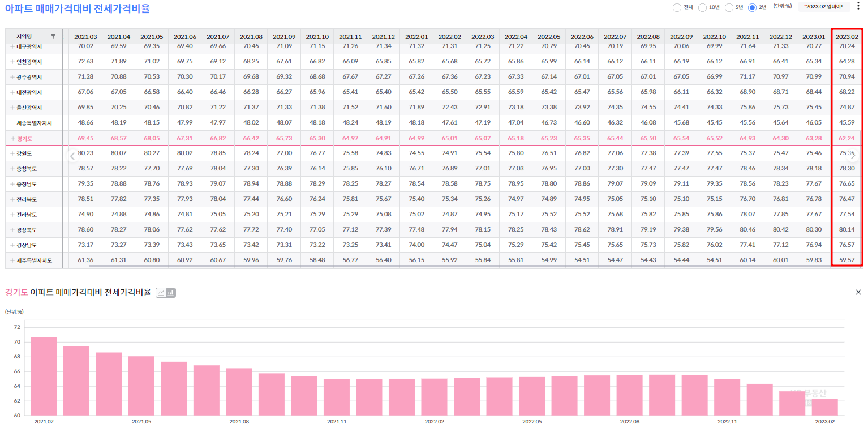The width and height of the screenshot is (868, 428).
Task: Click 인천광역시 2021.03 value 72.63
Action: click(85, 61)
